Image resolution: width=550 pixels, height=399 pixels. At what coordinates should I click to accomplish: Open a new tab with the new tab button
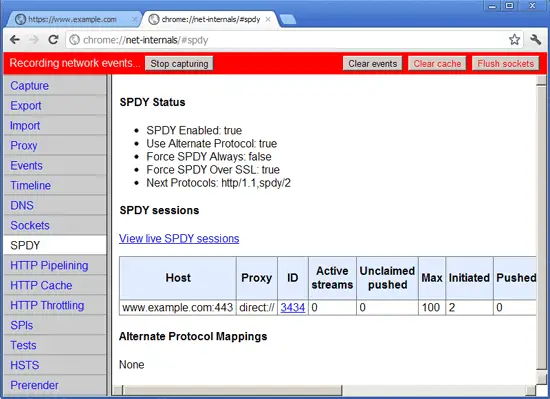point(288,20)
